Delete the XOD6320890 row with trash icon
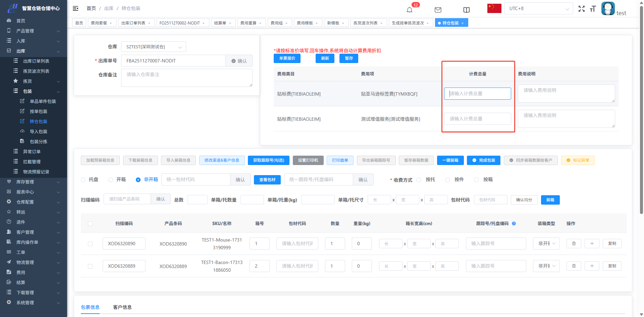The width and height of the screenshot is (644, 317). tap(574, 244)
